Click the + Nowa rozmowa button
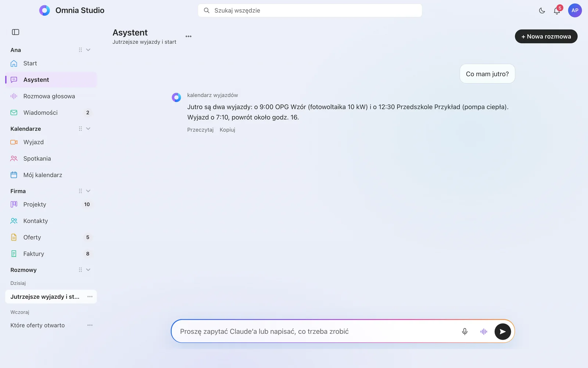This screenshot has height=368, width=588. pos(546,36)
